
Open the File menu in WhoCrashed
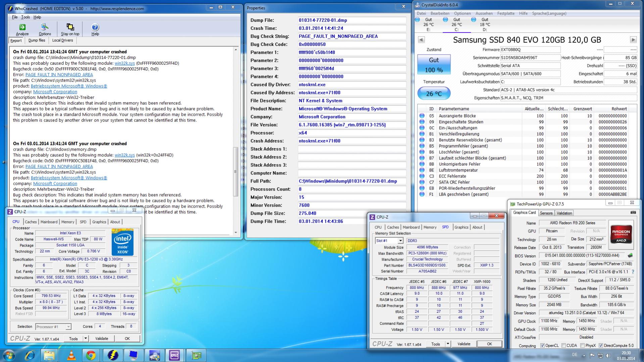[x=15, y=17]
